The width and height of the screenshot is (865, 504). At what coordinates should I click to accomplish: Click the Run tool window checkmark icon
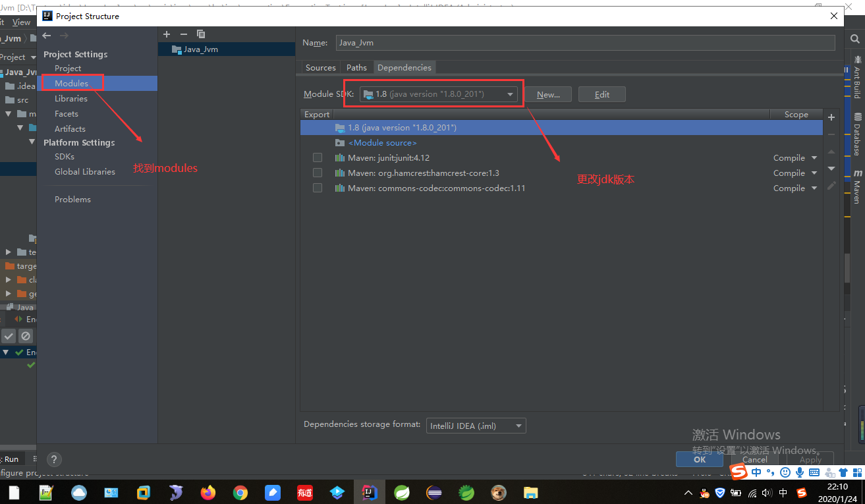click(x=9, y=336)
